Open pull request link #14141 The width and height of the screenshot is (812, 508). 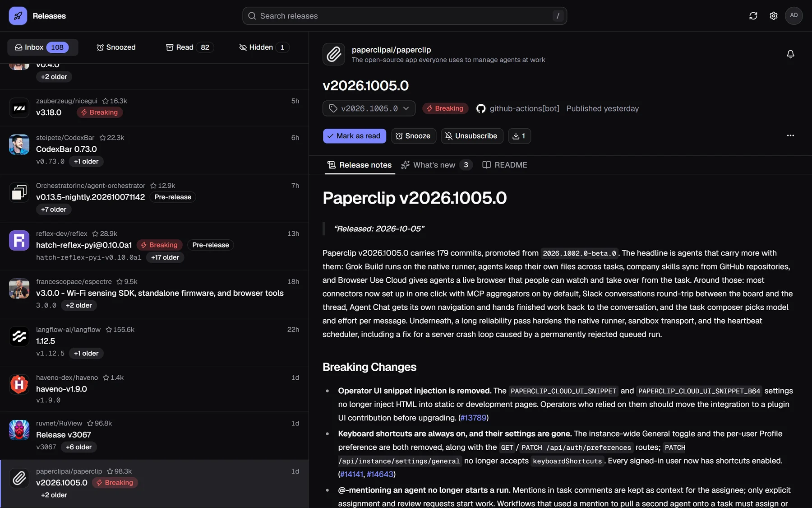(x=352, y=475)
